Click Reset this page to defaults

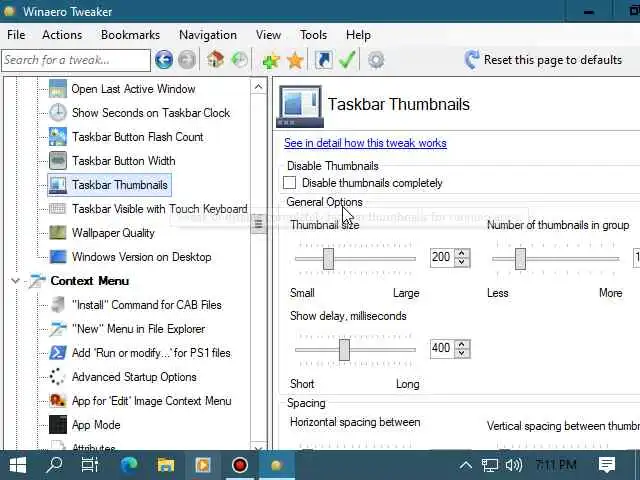click(543, 60)
